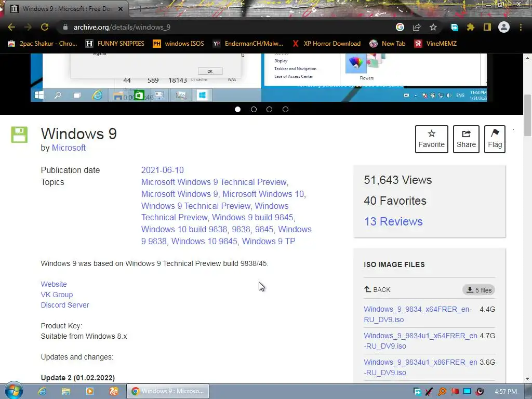Image resolution: width=532 pixels, height=399 pixels.
Task: Launch Internet Explorer from taskbar
Action: point(42,391)
